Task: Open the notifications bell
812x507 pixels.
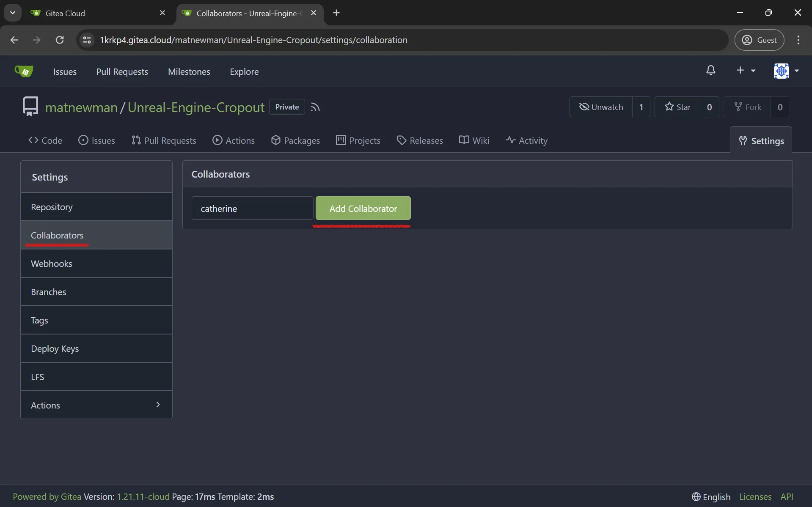Action: [711, 71]
